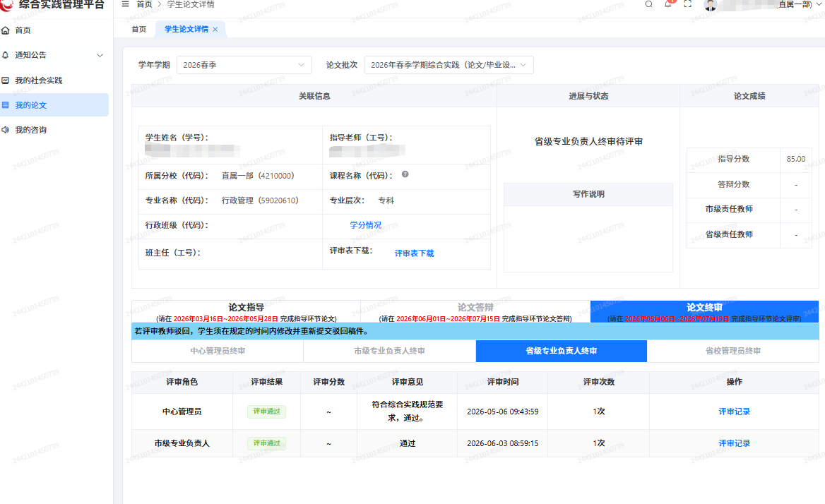Click the 关联信息 section header

click(x=314, y=96)
